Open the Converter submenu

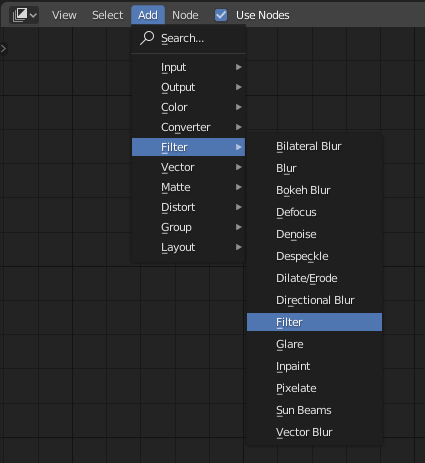point(188,127)
